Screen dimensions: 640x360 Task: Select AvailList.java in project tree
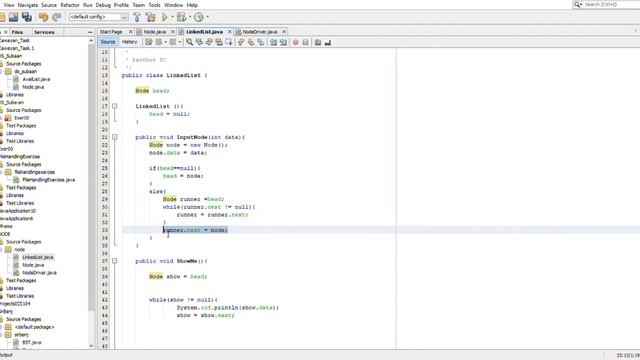(36, 79)
